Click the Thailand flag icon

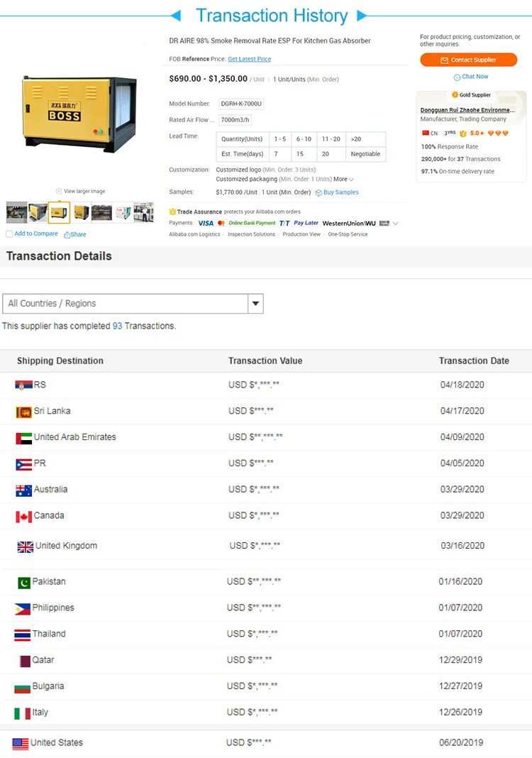coord(23,635)
